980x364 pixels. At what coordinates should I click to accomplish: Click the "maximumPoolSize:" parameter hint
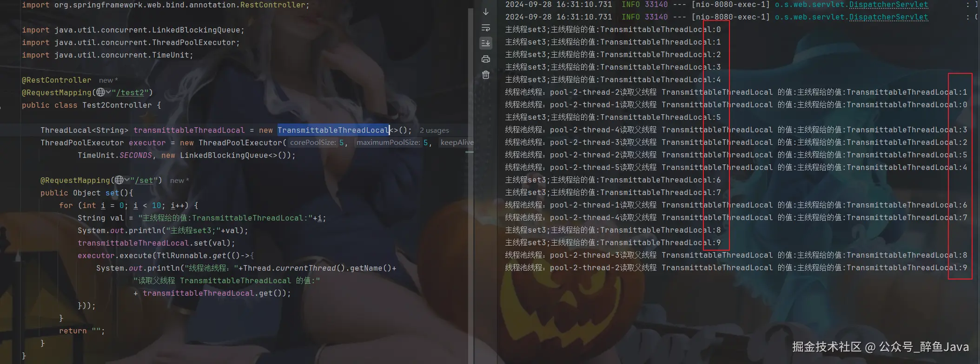[388, 143]
